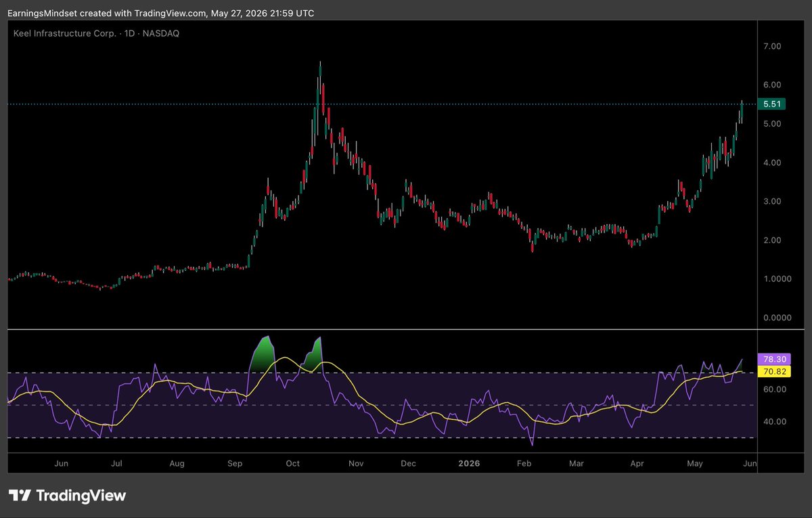Click the Nov time axis label

pyautogui.click(x=356, y=464)
